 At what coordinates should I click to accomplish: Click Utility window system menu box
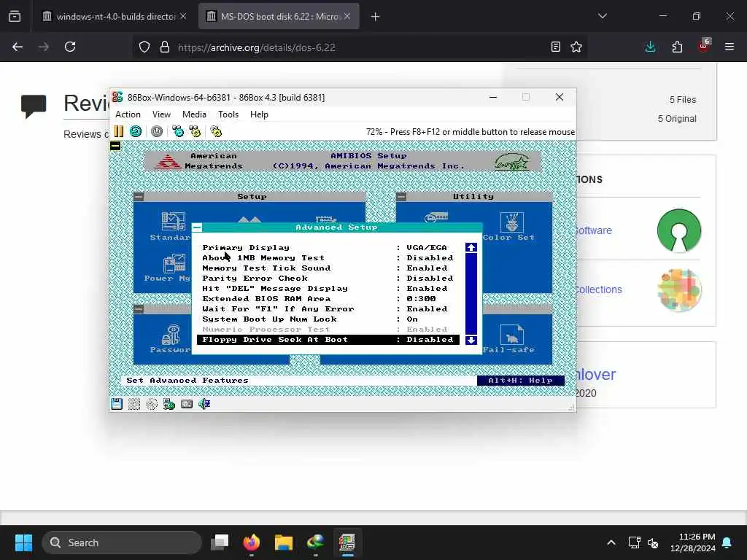point(402,197)
